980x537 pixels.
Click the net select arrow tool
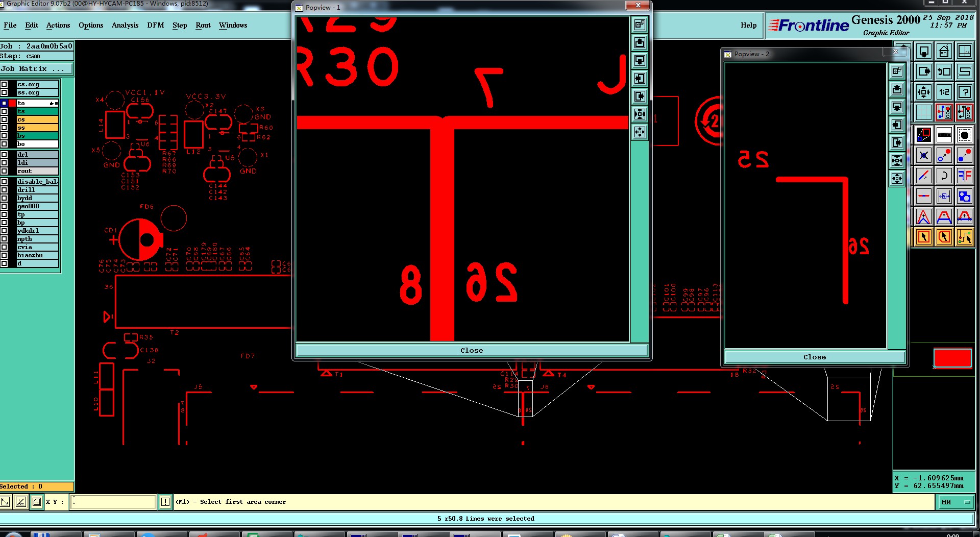(964, 237)
